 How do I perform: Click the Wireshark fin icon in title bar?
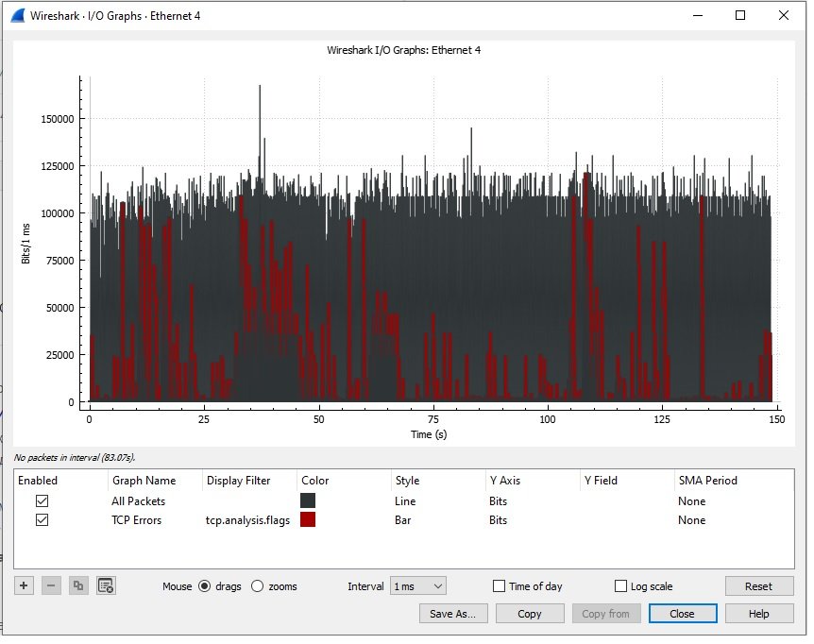tap(17, 16)
